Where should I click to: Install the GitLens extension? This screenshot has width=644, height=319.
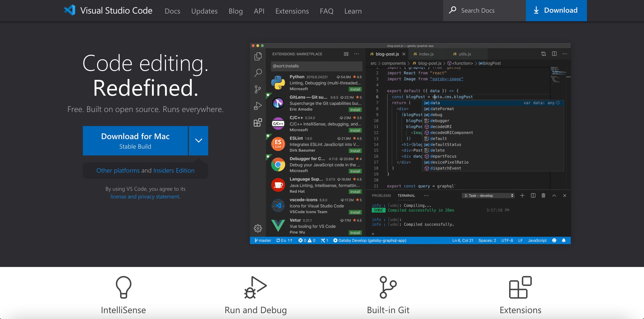355,110
